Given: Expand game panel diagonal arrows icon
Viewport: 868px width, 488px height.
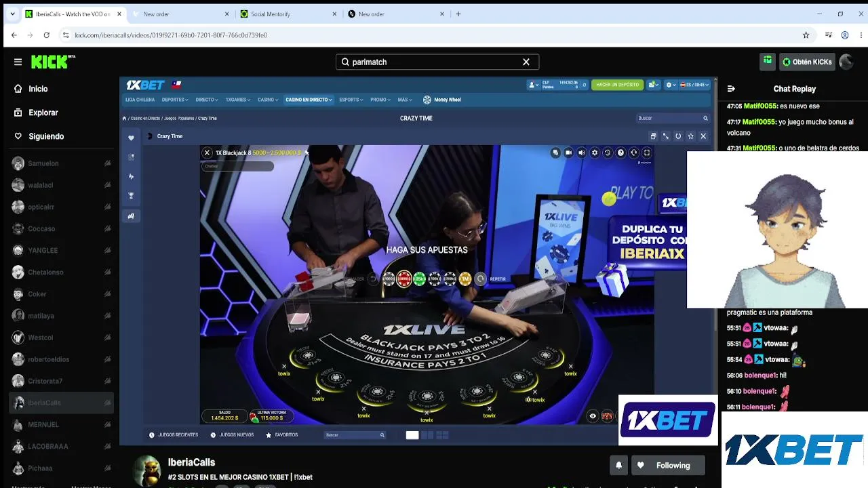Looking at the screenshot, I should pyautogui.click(x=666, y=136).
